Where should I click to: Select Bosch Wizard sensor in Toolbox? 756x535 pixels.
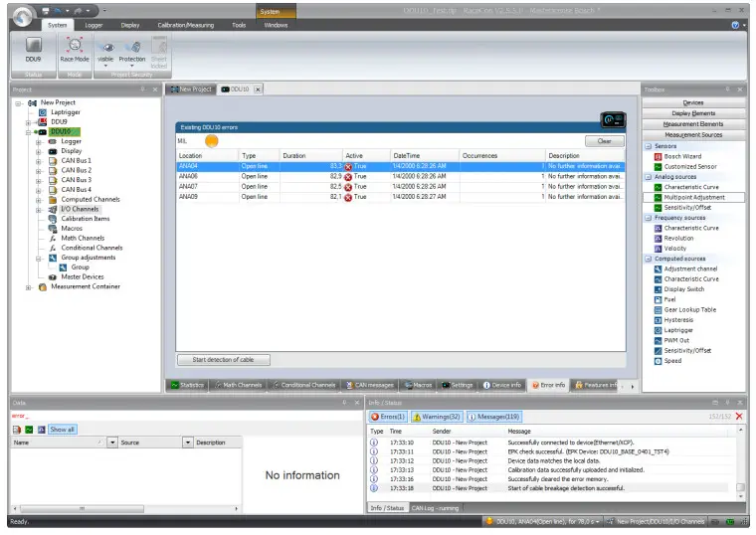point(682,157)
